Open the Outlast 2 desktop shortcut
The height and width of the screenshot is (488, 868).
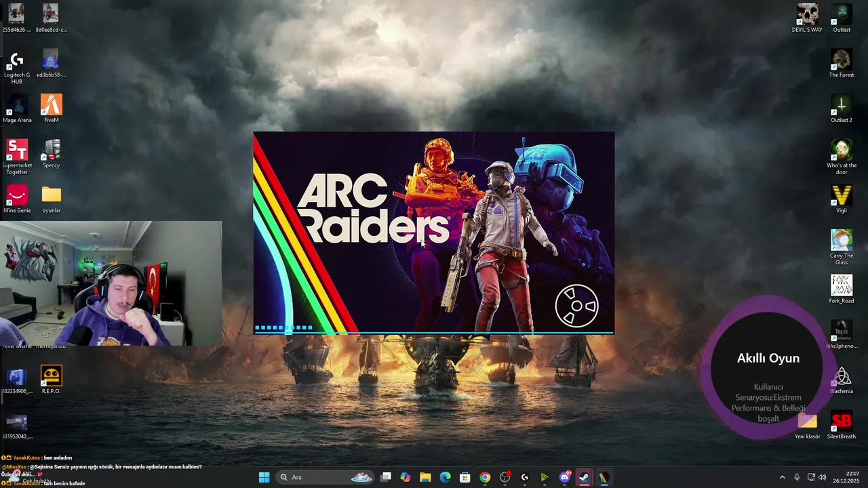(x=842, y=108)
